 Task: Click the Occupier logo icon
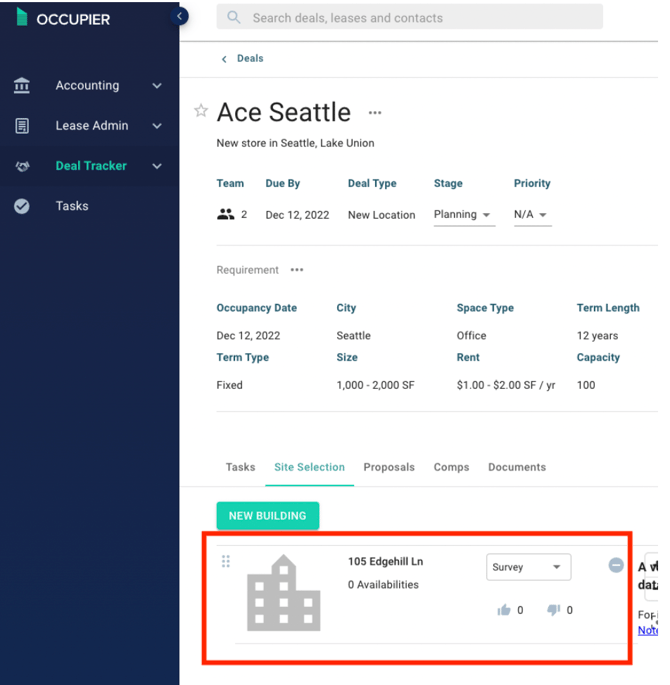click(x=21, y=18)
